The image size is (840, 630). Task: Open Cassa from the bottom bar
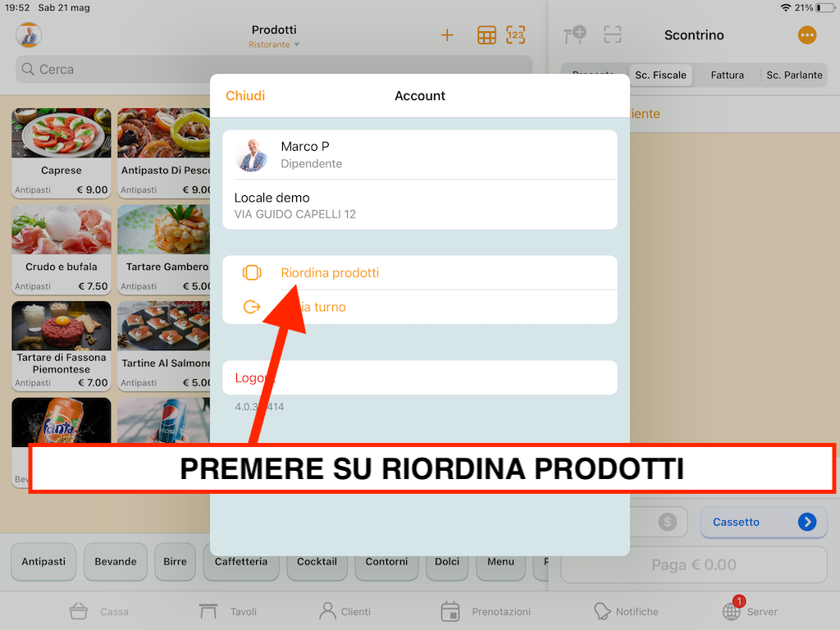(99, 611)
